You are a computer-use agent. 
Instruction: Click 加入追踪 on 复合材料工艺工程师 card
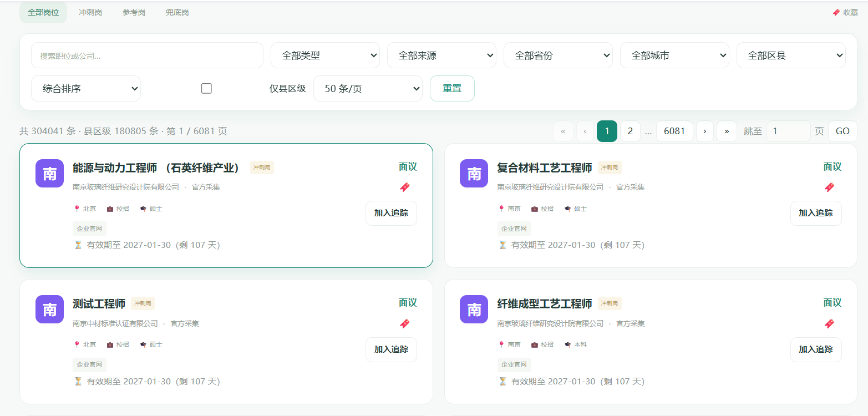coord(816,213)
